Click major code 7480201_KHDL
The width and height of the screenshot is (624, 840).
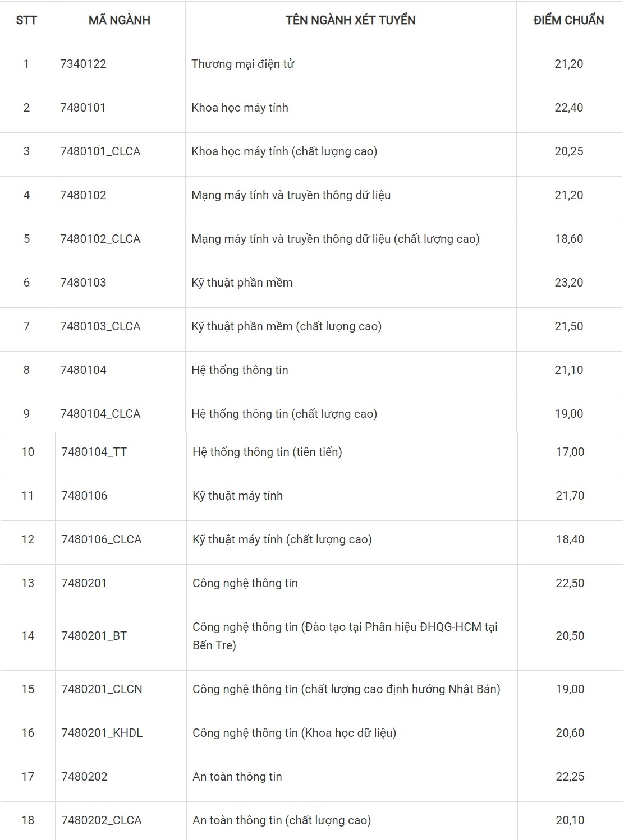point(102,733)
